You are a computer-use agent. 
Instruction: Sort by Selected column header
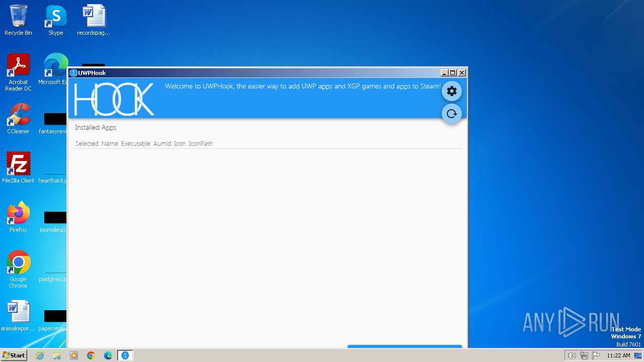point(87,144)
